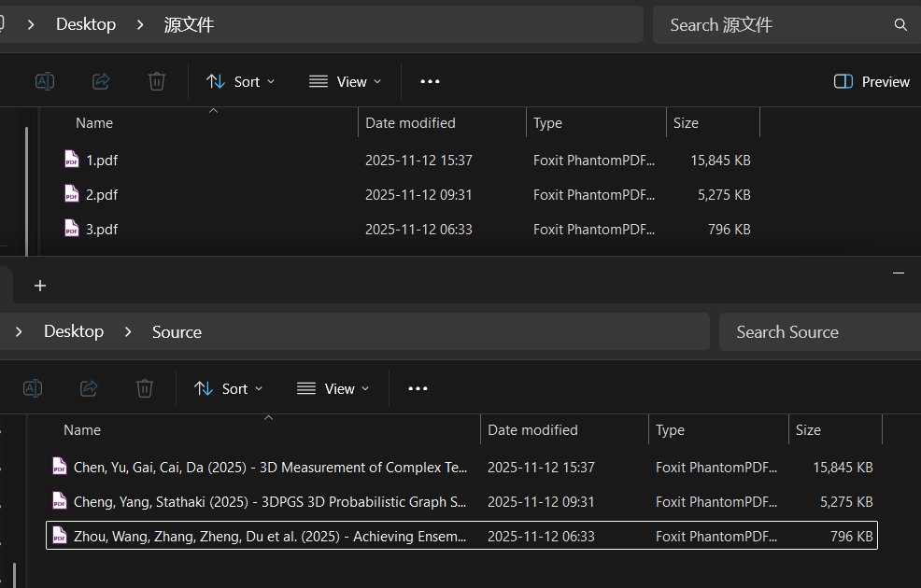This screenshot has width=921, height=588.
Task: Sort by Size column in 源文件 window
Action: (686, 122)
